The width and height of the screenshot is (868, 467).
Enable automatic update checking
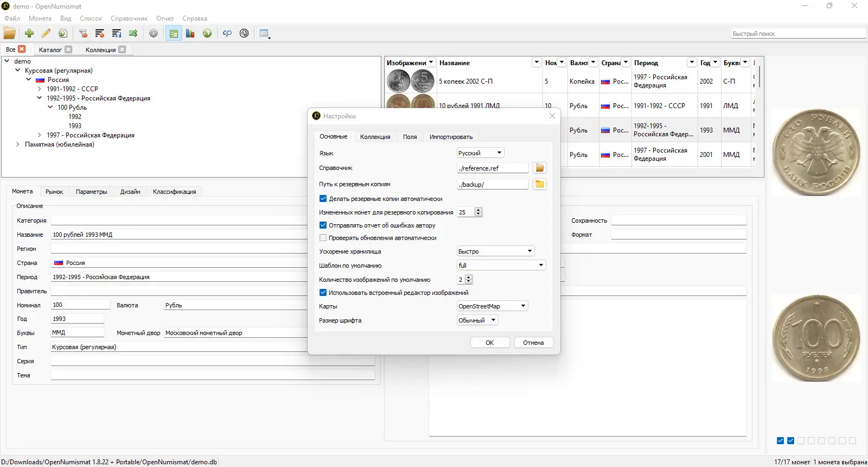323,238
